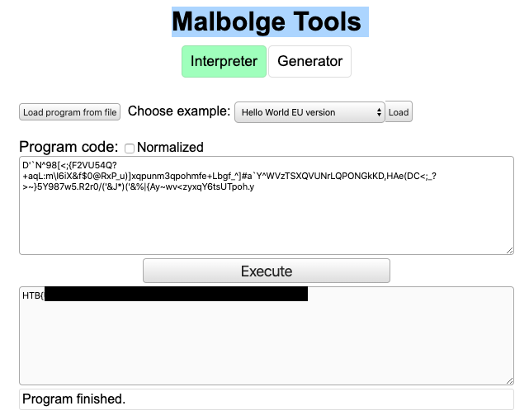Switch to the Interpreter tab
Image resolution: width=529 pixels, height=420 pixels.
pos(224,62)
